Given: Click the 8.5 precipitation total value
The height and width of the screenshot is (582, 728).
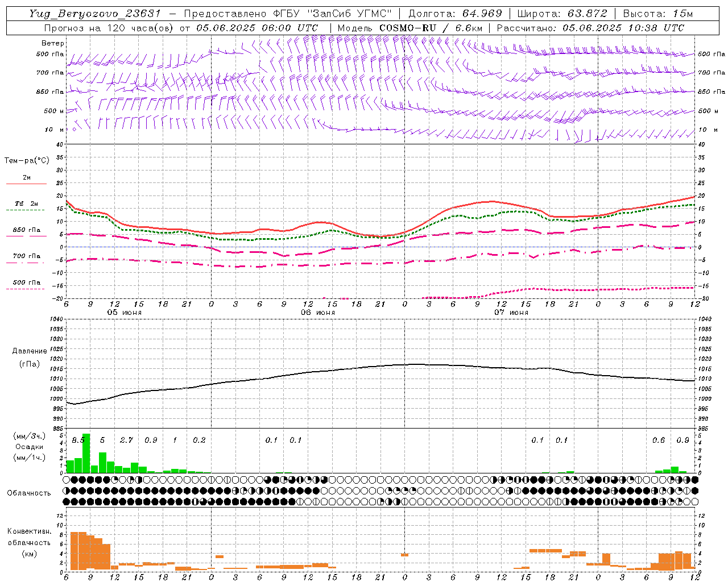Looking at the screenshot, I should (78, 440).
